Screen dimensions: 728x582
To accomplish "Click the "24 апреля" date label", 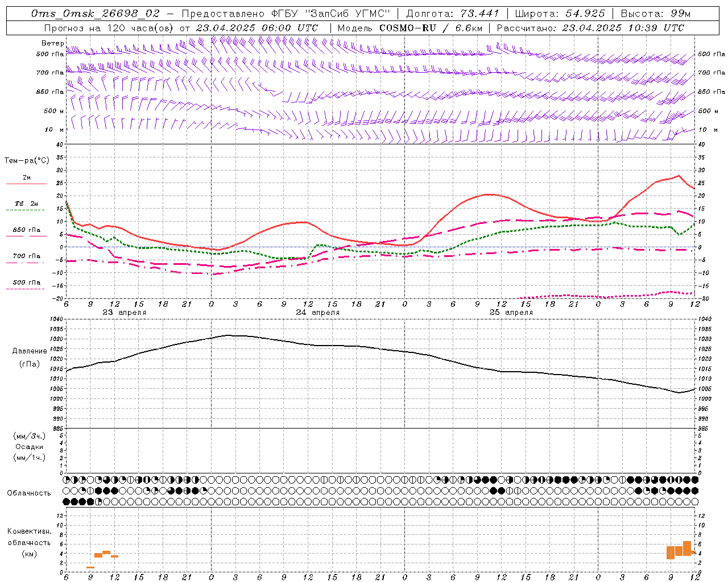I will point(317,313).
